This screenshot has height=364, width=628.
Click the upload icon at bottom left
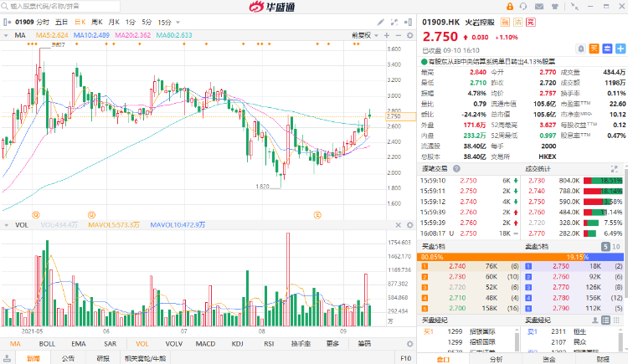click(x=7, y=358)
